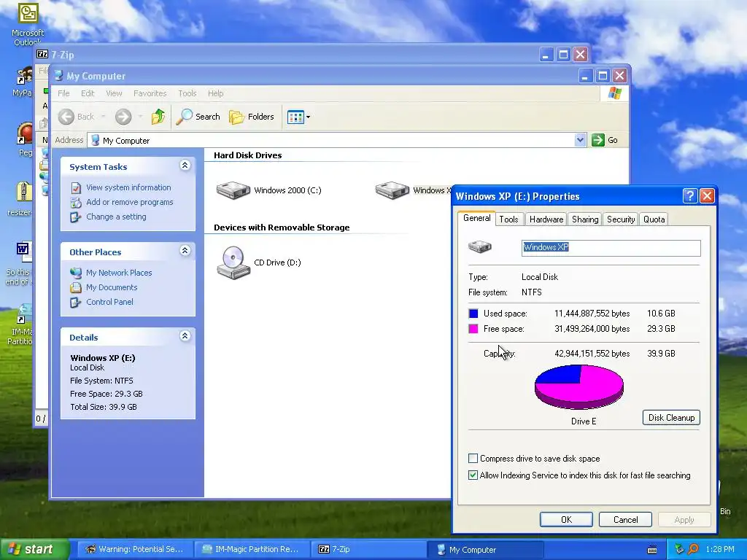The image size is (747, 560).
Task: Switch to the Security tab
Action: [621, 219]
